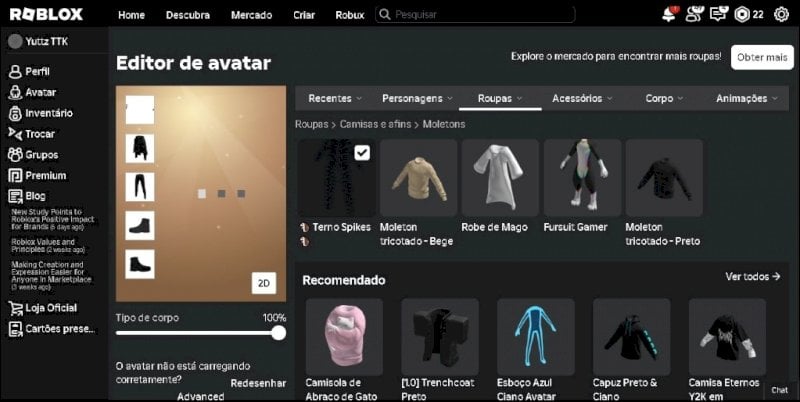Click the Obter mais button
This screenshot has height=402, width=800.
click(x=762, y=57)
